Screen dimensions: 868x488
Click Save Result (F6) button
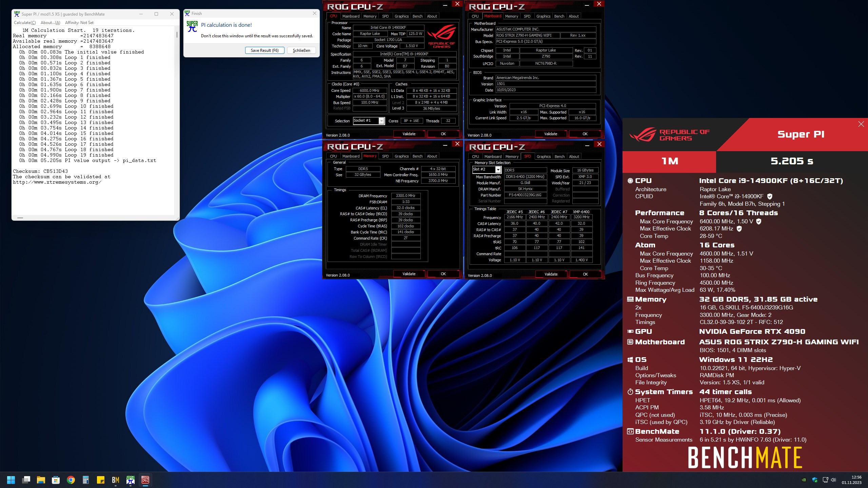click(x=264, y=50)
